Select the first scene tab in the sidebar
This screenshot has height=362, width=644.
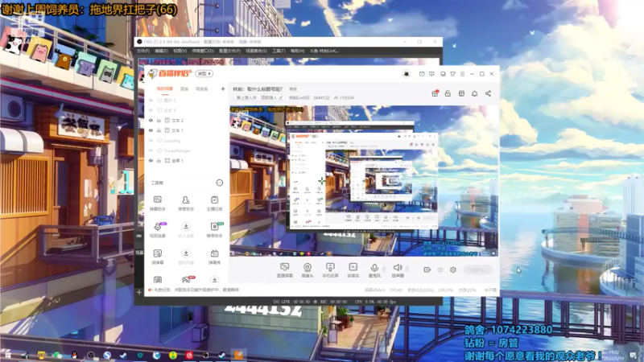coord(165,88)
